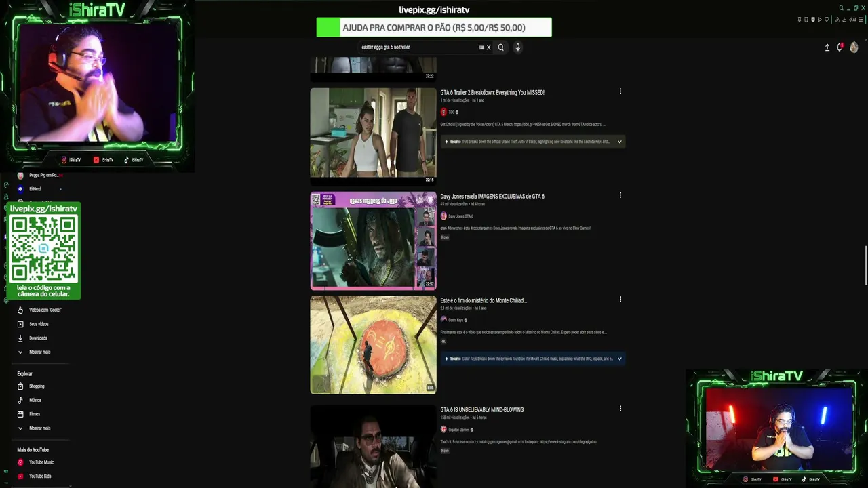Open Vídeos com "Gostei" in sidebar
Image resolution: width=868 pixels, height=488 pixels.
coord(45,310)
